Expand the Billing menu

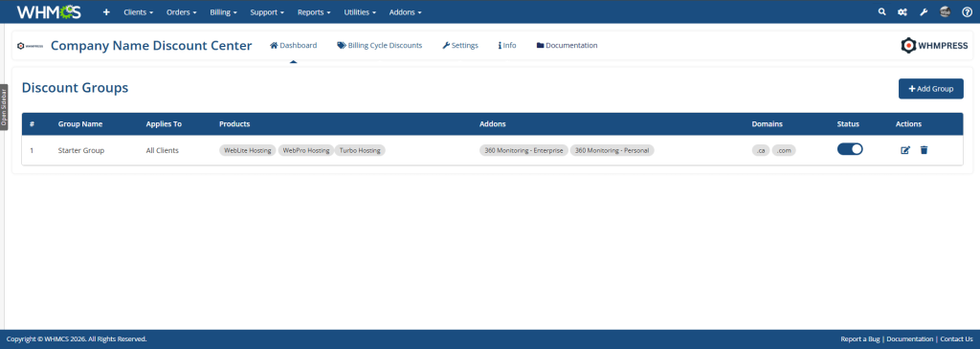(x=224, y=11)
